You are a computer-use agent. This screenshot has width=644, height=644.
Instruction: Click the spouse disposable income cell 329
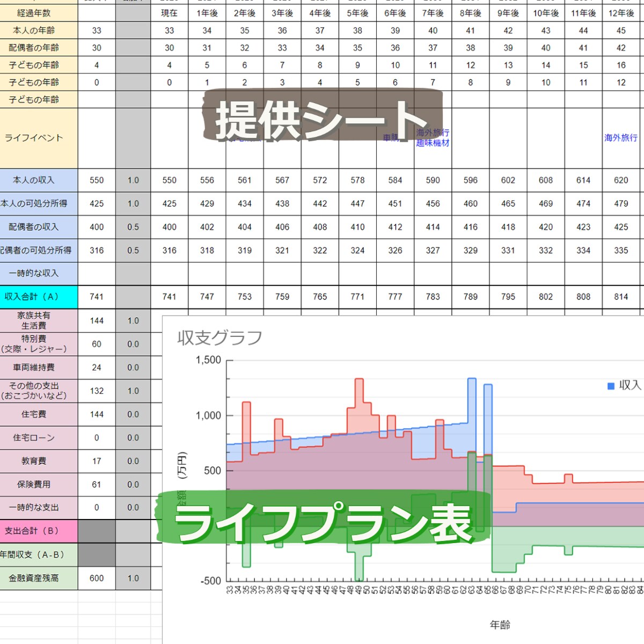click(471, 251)
